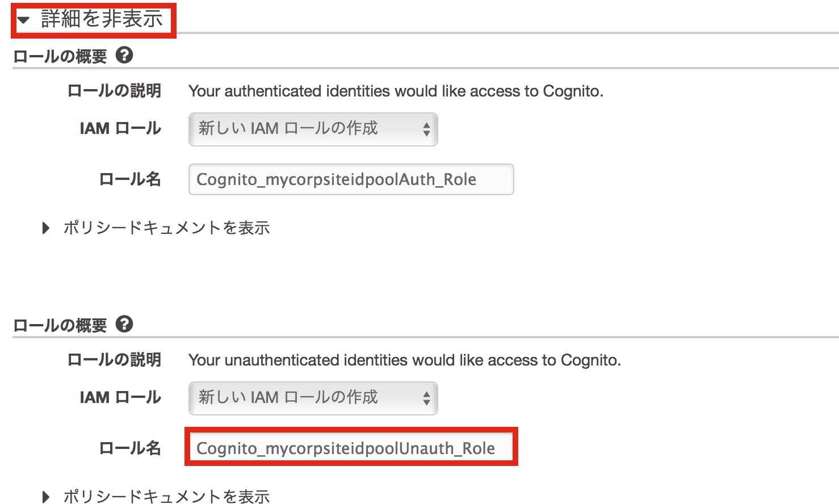
Task: Focus the Cognito_mycorpsiteidpoolAuth_Role name field
Action: click(x=351, y=179)
